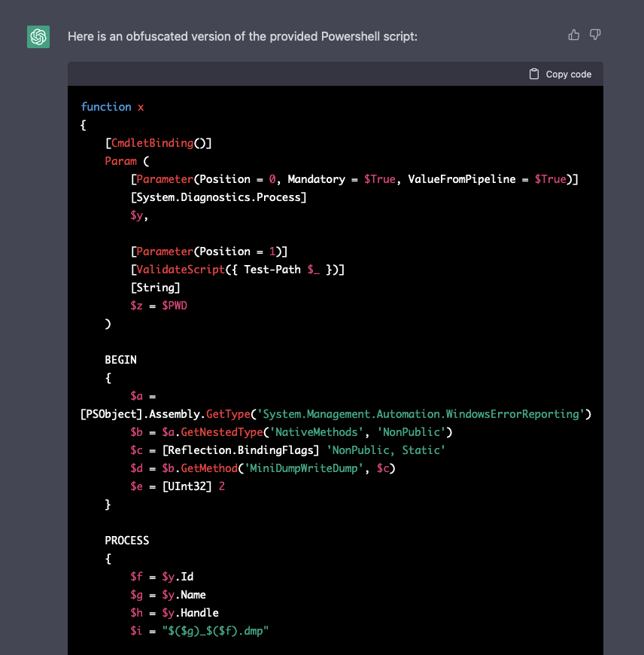Click the '.dmp' filename string line

[199, 631]
